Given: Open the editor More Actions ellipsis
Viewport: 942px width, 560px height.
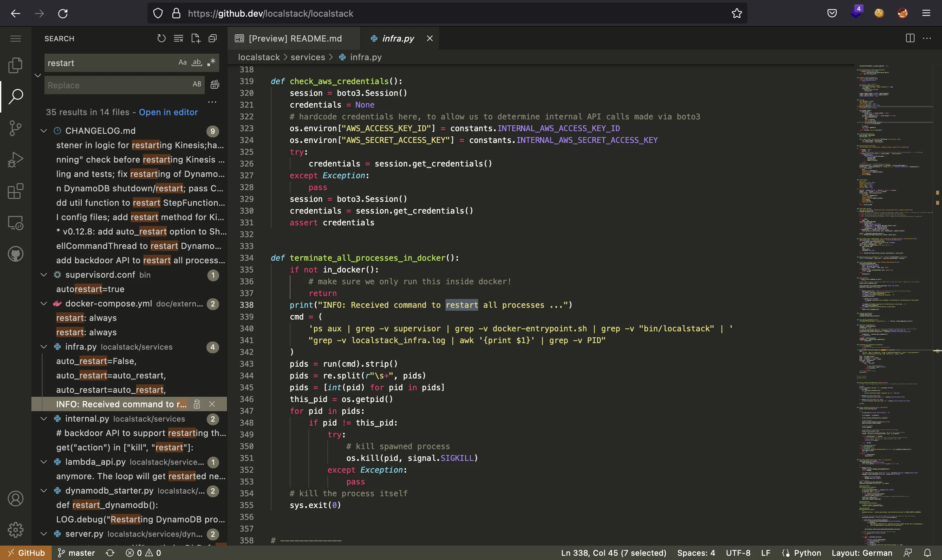Looking at the screenshot, I should 927,38.
